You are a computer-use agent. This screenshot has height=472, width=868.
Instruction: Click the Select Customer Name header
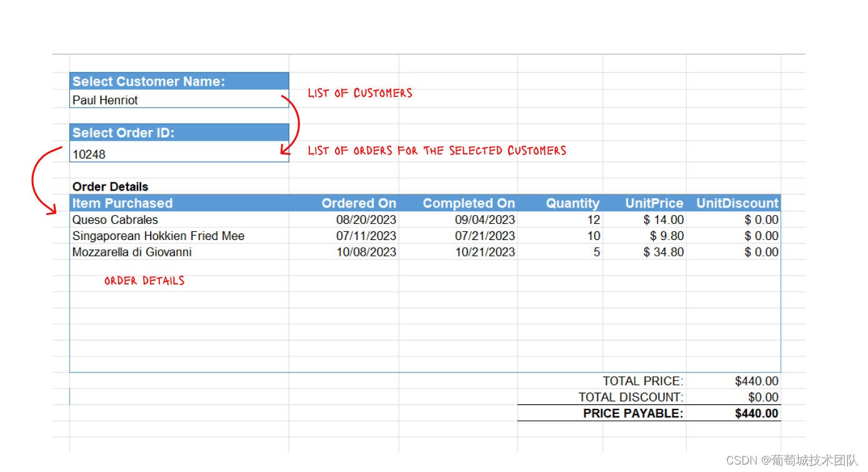pos(179,81)
